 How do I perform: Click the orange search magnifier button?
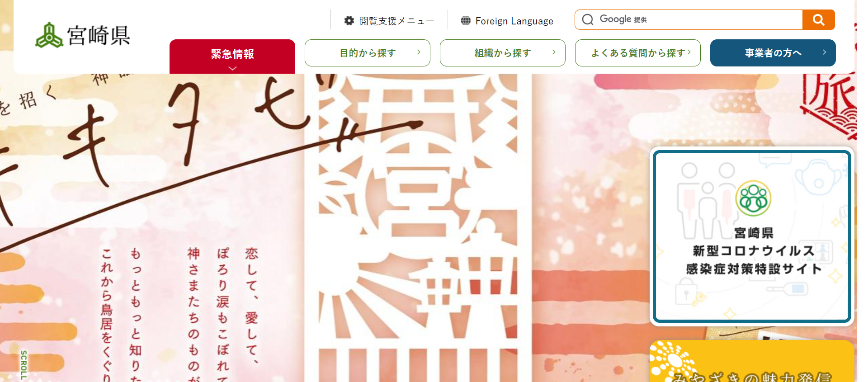click(x=818, y=19)
